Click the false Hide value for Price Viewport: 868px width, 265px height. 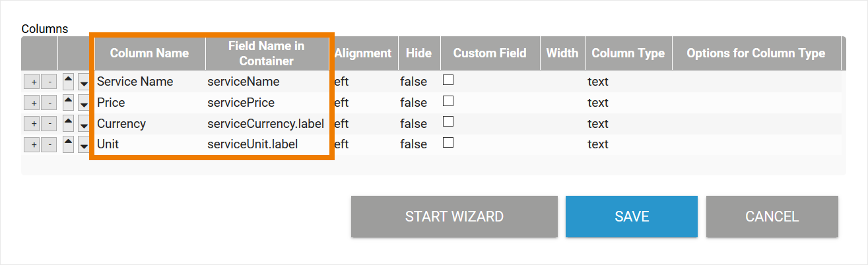click(x=413, y=103)
